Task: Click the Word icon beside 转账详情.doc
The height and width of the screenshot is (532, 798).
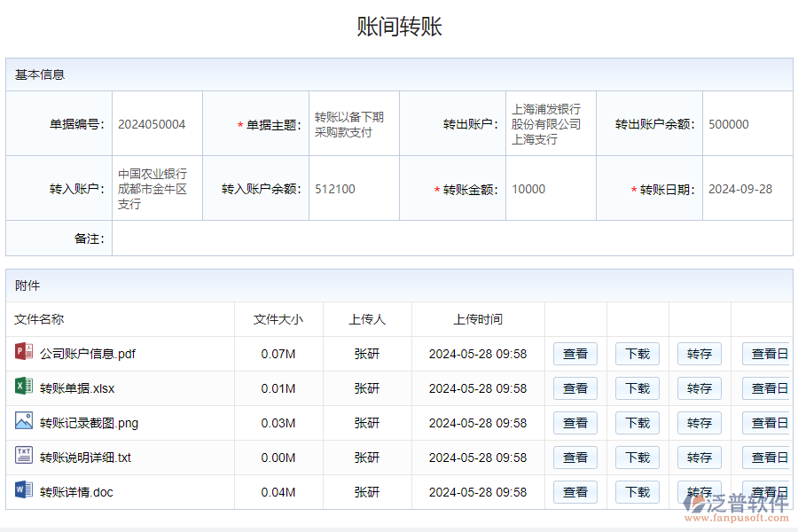Action: 22,492
